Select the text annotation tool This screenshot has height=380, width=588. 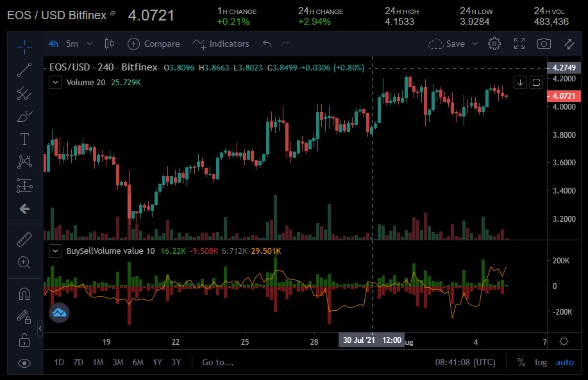coord(24,139)
